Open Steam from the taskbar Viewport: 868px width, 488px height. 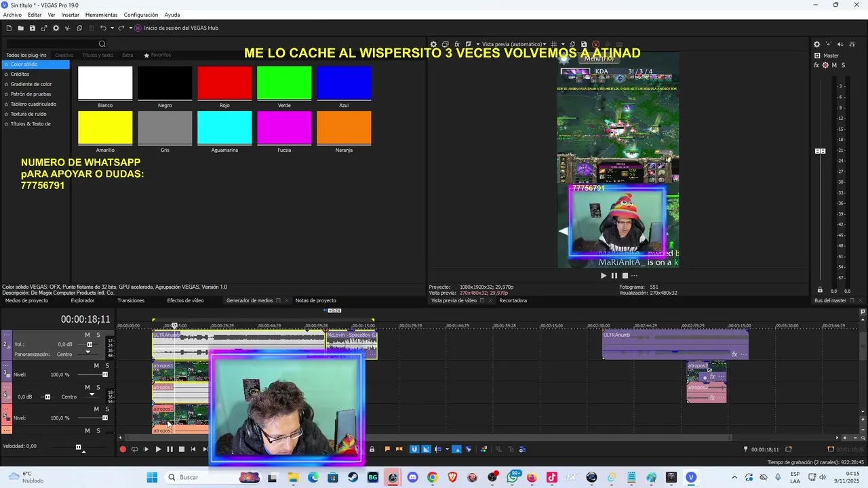[x=353, y=477]
